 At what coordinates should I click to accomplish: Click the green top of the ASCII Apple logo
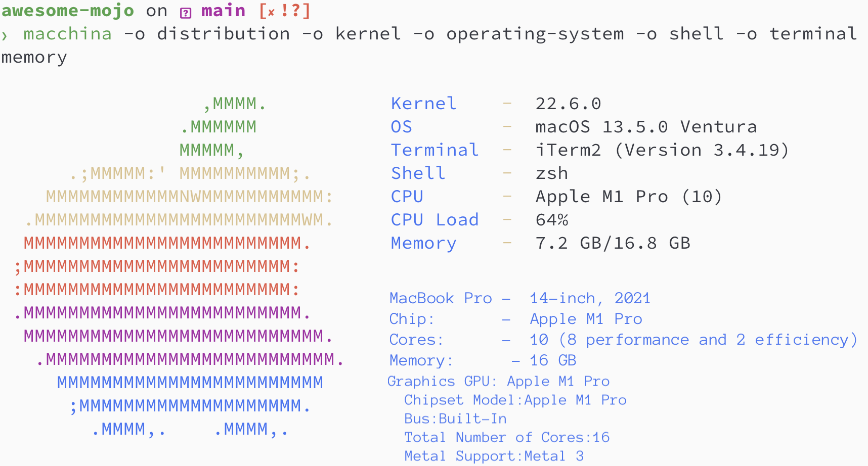[223, 126]
